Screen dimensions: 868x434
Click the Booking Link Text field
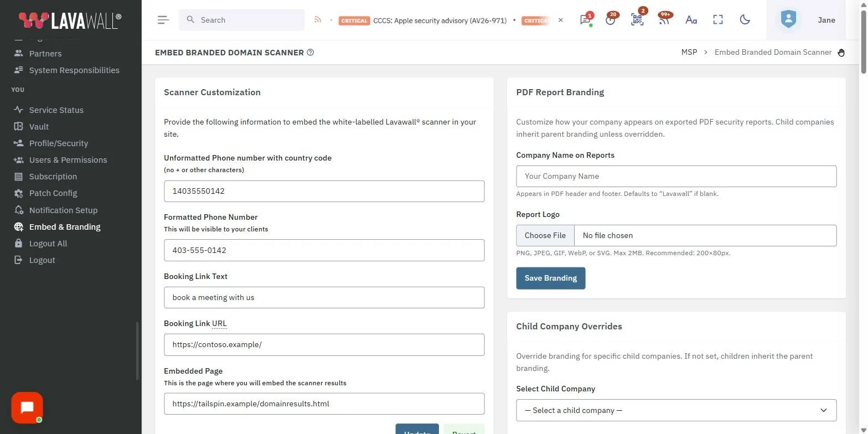point(324,297)
